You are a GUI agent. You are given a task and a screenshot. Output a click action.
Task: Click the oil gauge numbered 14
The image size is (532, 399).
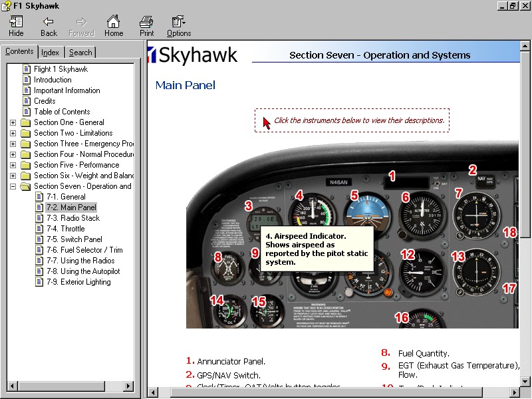(229, 311)
